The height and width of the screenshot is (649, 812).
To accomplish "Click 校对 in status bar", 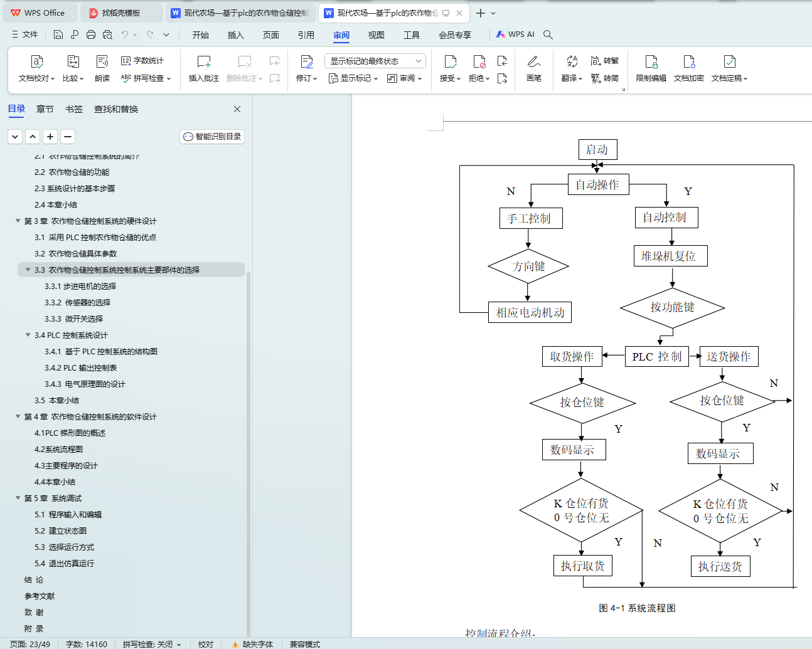I will click(206, 644).
